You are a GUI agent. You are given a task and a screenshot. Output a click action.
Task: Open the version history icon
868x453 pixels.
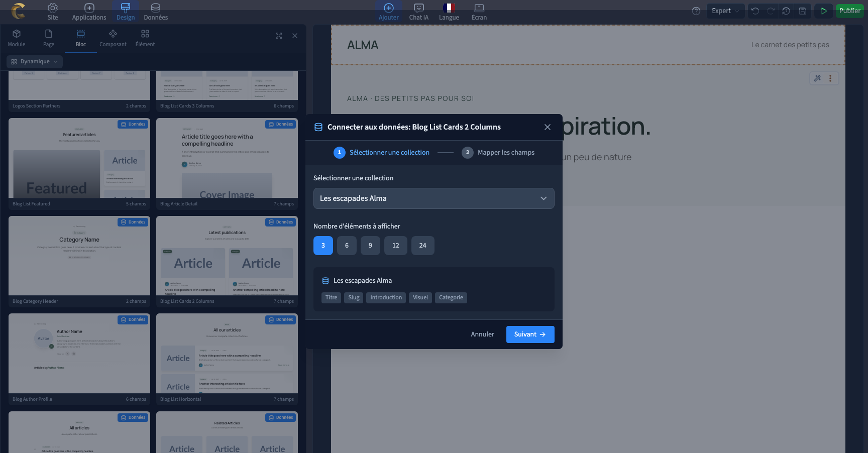[x=786, y=11]
